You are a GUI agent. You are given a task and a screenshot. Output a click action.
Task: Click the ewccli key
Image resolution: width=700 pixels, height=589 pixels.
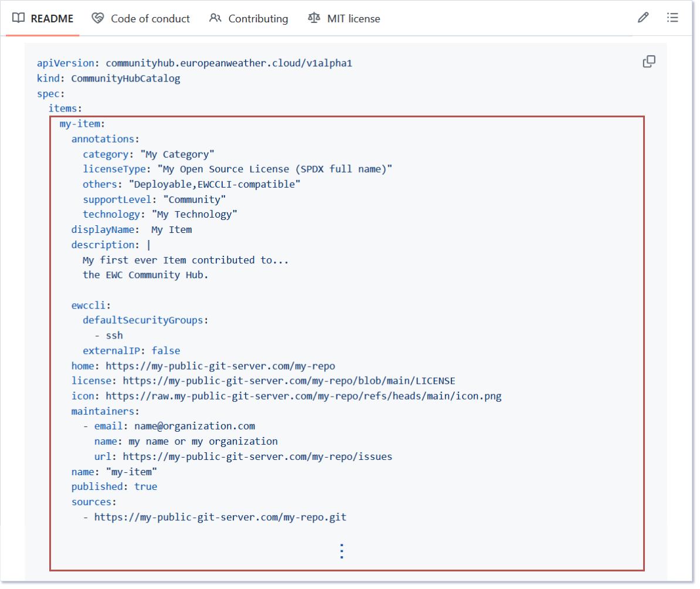pos(89,306)
